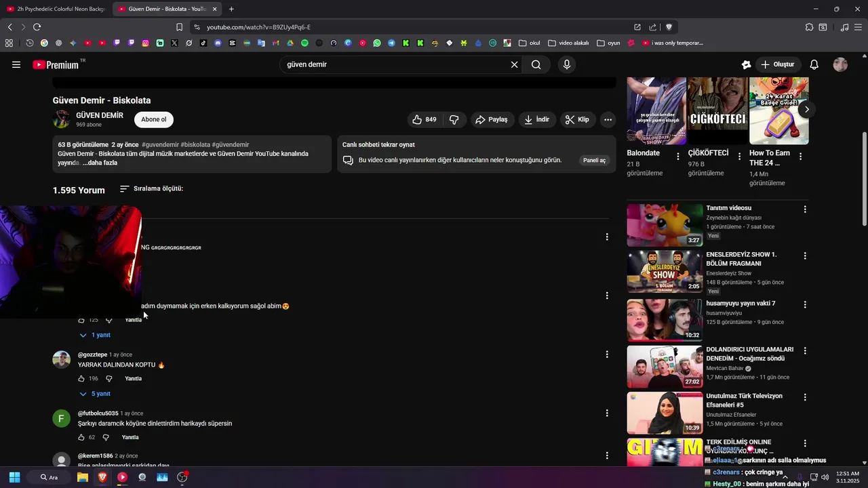Image resolution: width=868 pixels, height=488 pixels.
Task: Open @futbolcu5035 profile link
Action: [98, 413]
